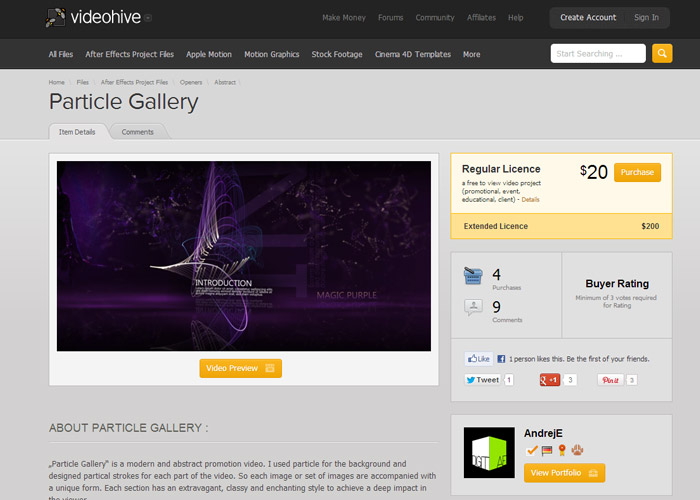Expand the More navigation menu
700x500 pixels.
click(x=471, y=54)
